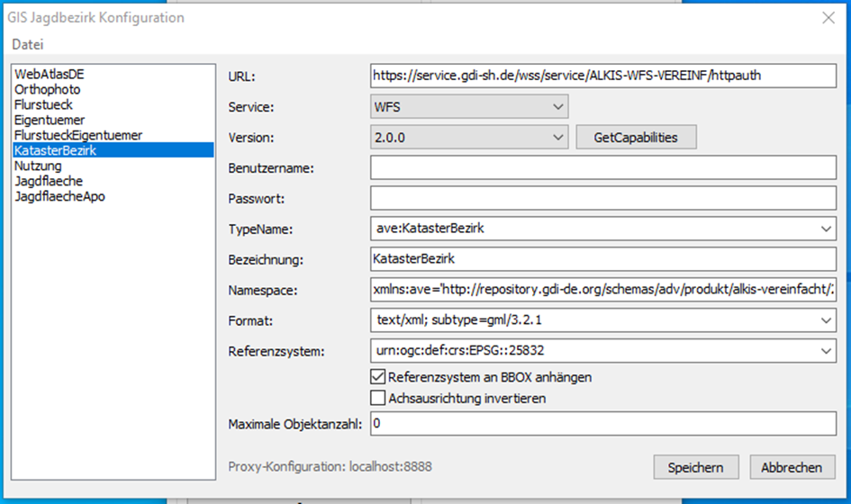Open the Datei menu
The width and height of the screenshot is (851, 504).
click(x=27, y=44)
